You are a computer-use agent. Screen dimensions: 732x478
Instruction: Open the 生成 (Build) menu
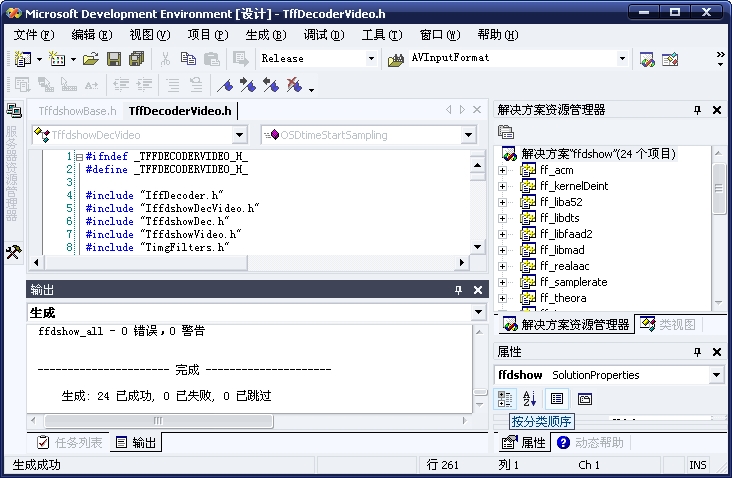pos(266,35)
